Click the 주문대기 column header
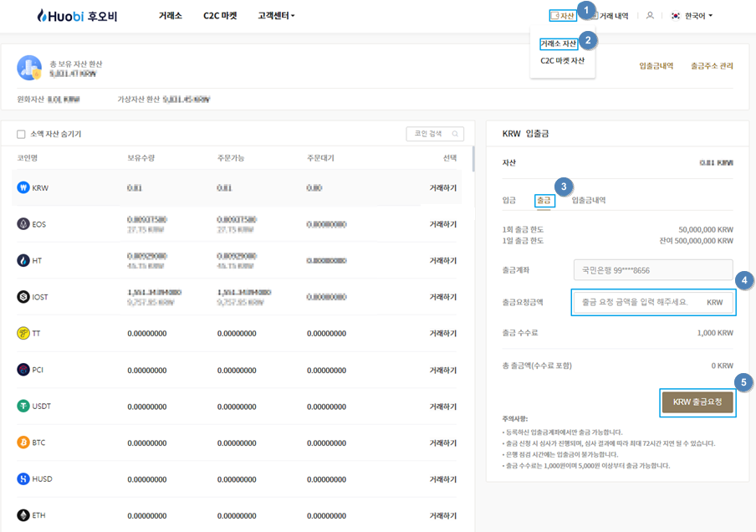Screen dimensions: 756x532 point(320,158)
